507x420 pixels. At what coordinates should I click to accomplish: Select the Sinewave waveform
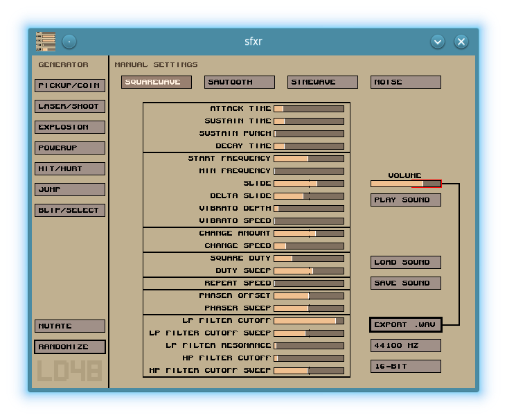[x=323, y=82]
